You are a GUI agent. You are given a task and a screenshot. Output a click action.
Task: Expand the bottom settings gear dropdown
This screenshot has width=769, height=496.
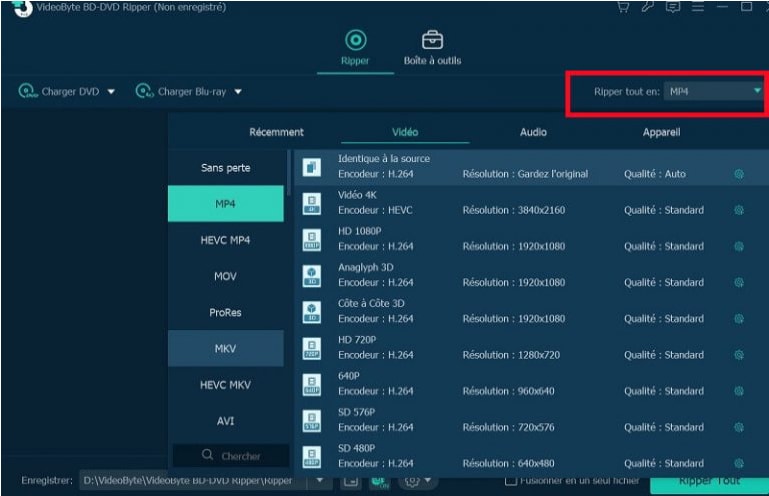point(427,480)
